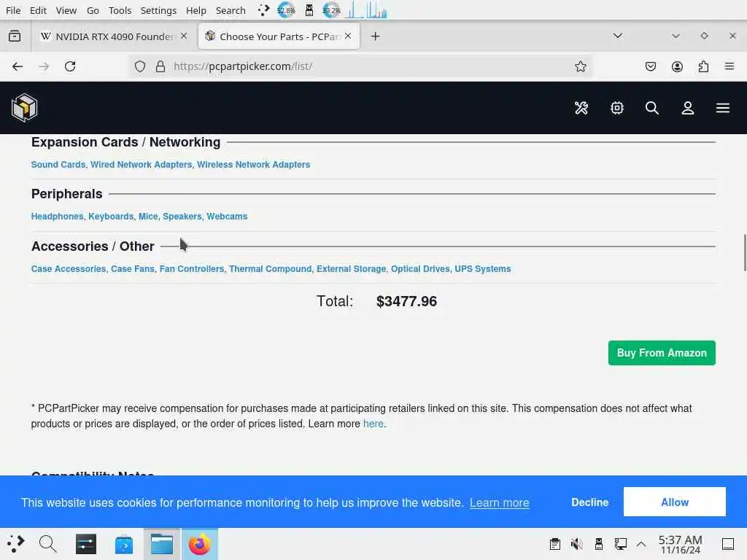Image resolution: width=747 pixels, height=560 pixels.
Task: Click the site search magnifier icon
Action: click(651, 108)
